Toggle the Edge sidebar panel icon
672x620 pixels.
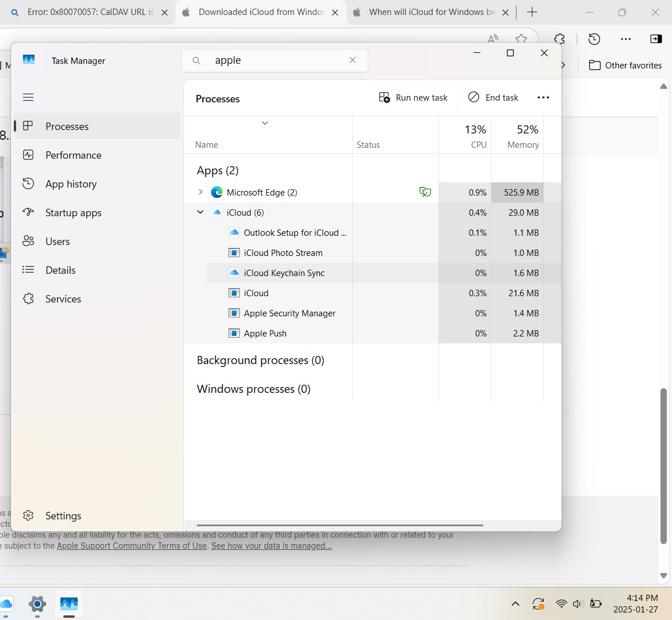(x=656, y=39)
